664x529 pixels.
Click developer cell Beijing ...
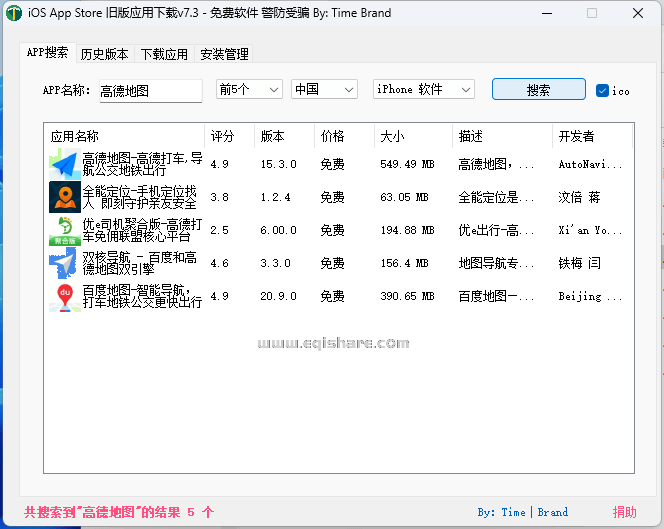click(x=590, y=296)
